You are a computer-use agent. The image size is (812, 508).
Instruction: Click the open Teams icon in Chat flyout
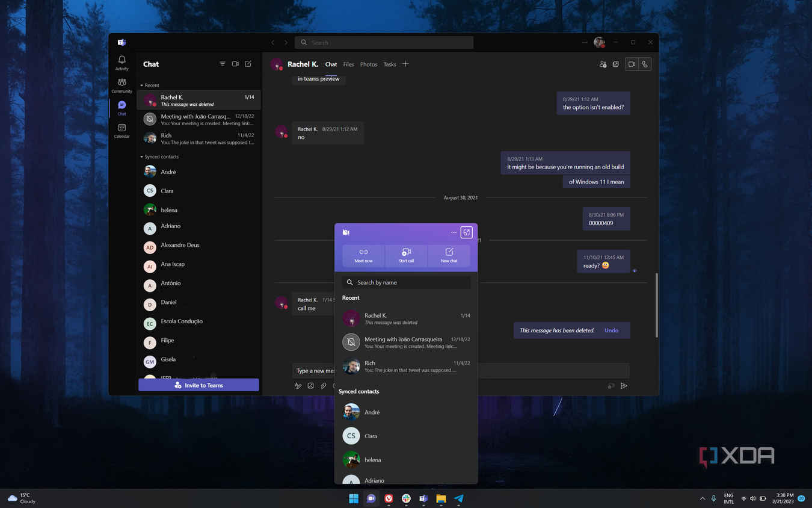coord(466,232)
